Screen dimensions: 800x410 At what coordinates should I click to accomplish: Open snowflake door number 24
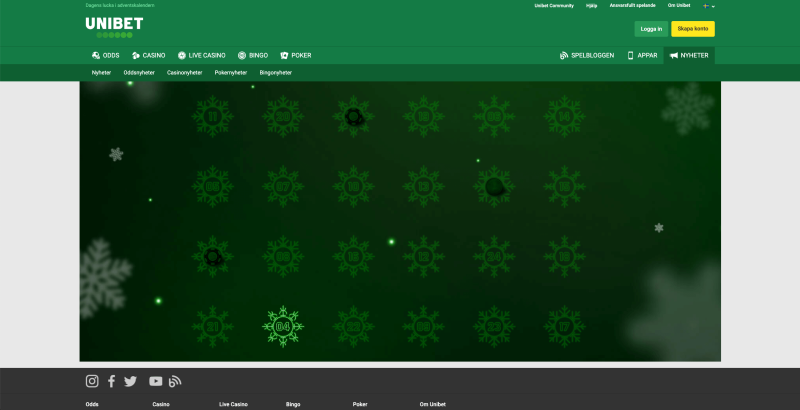[x=494, y=257]
